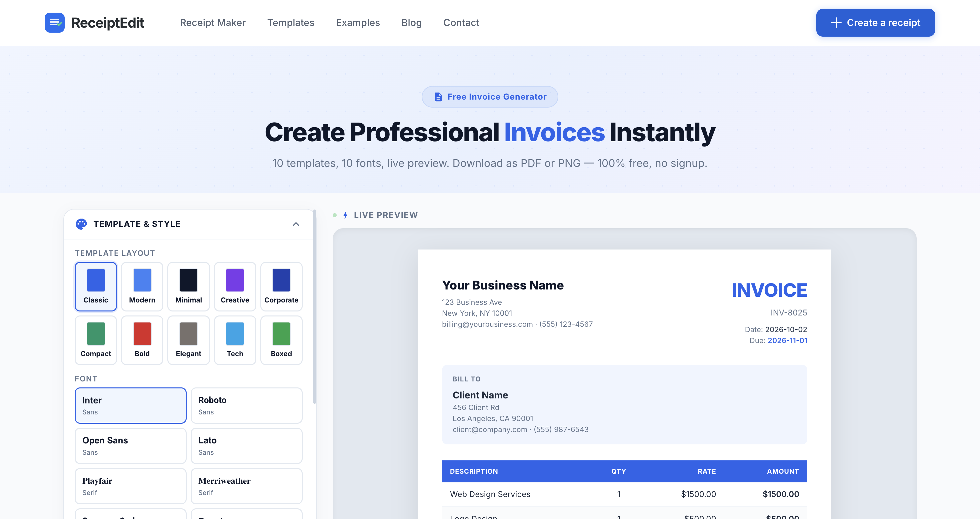
Task: Open the Templates nav item
Action: coord(291,22)
